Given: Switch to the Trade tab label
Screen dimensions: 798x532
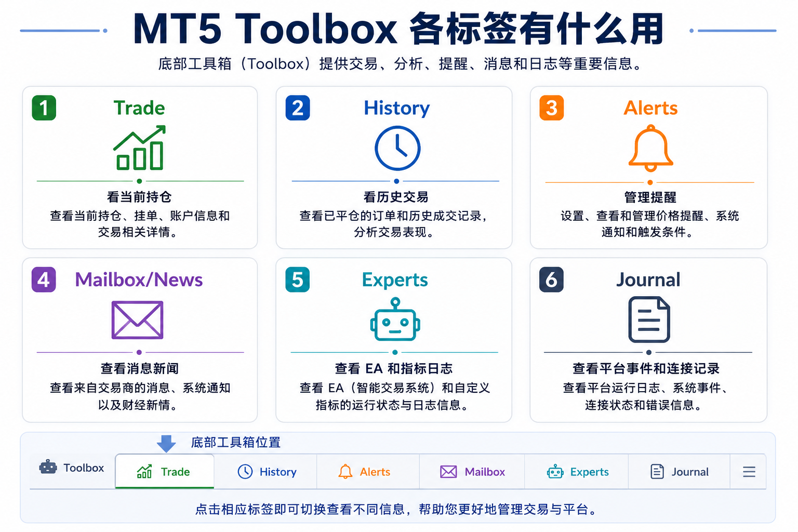Looking at the screenshot, I should [175, 472].
